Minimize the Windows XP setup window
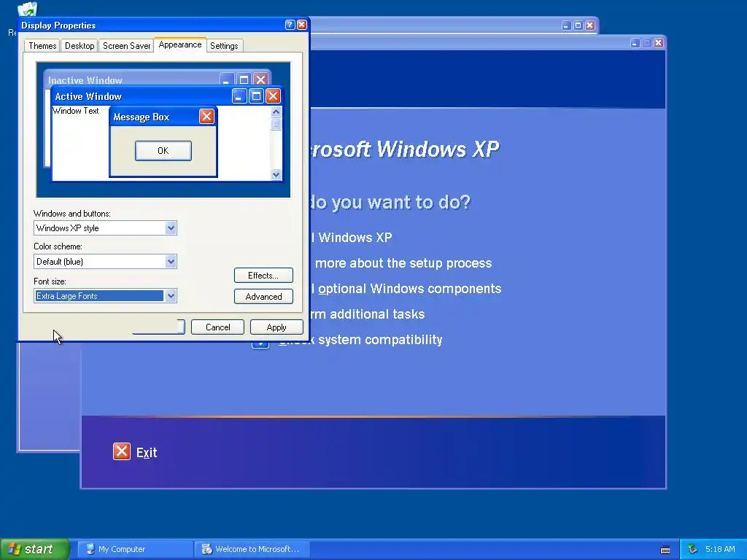747x560 pixels. 635,43
